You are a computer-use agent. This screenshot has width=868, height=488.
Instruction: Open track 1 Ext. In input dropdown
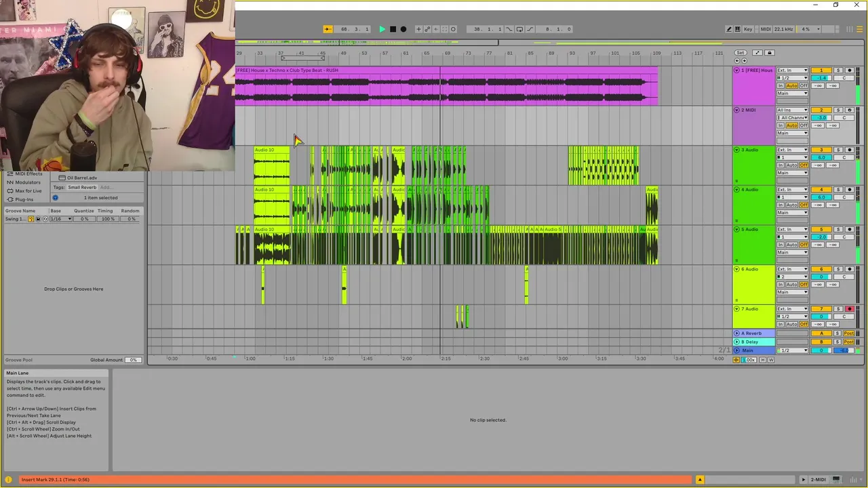tap(792, 70)
